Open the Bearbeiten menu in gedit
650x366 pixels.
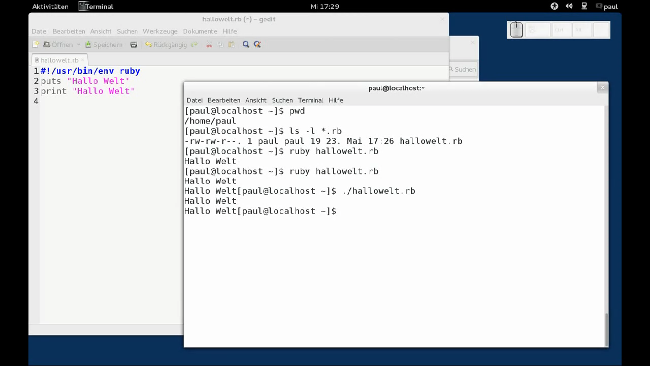(68, 32)
